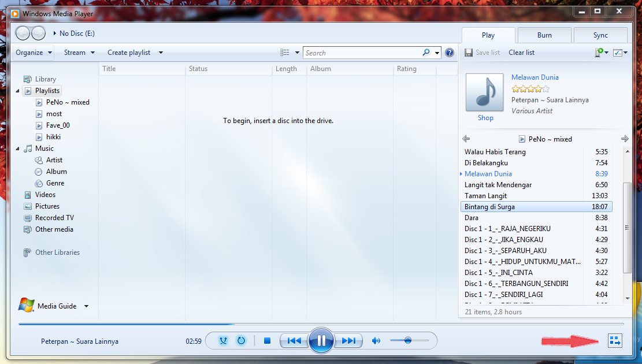642x364 pixels.
Task: Open the view options dropdown arrow
Action: (297, 53)
